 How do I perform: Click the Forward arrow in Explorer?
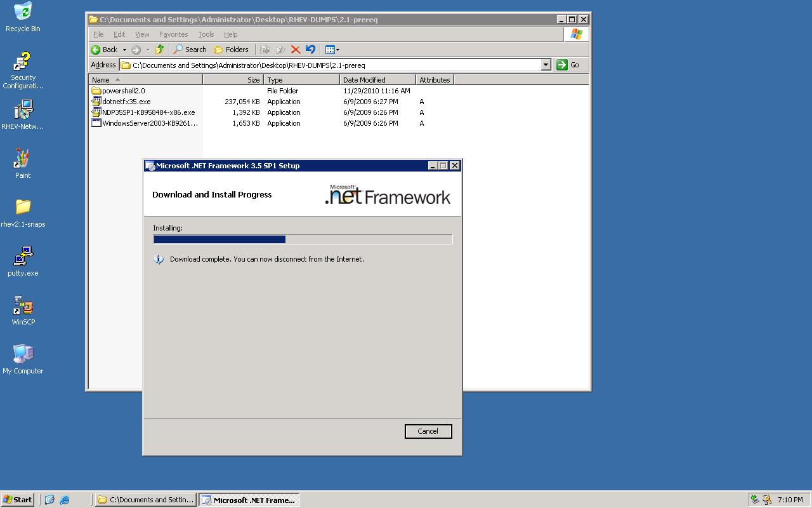pyautogui.click(x=136, y=50)
